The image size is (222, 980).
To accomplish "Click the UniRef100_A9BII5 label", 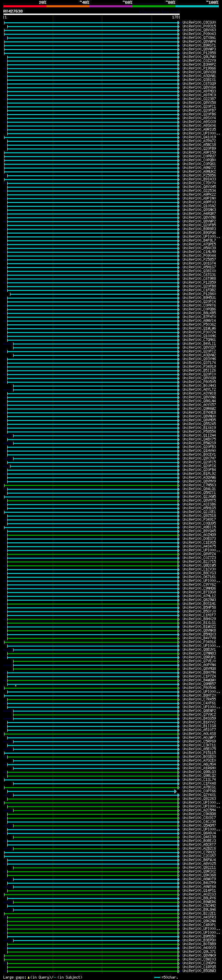I will (x=199, y=527).
